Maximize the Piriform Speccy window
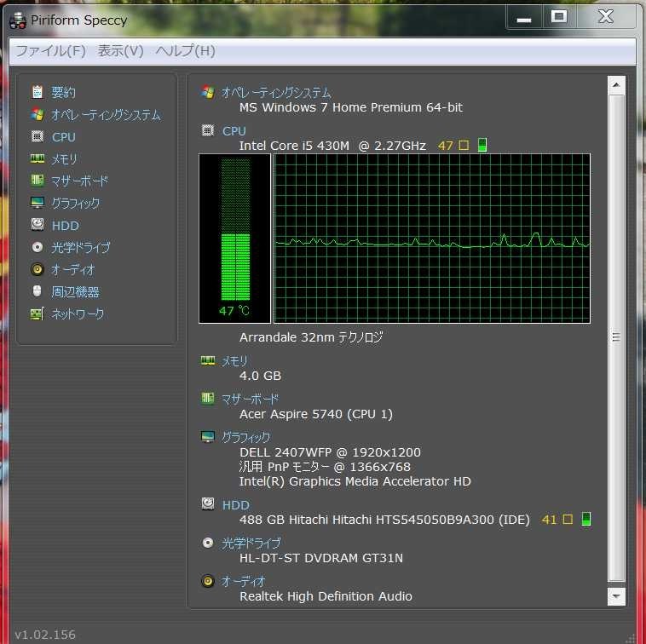This screenshot has width=646, height=644. tap(559, 17)
